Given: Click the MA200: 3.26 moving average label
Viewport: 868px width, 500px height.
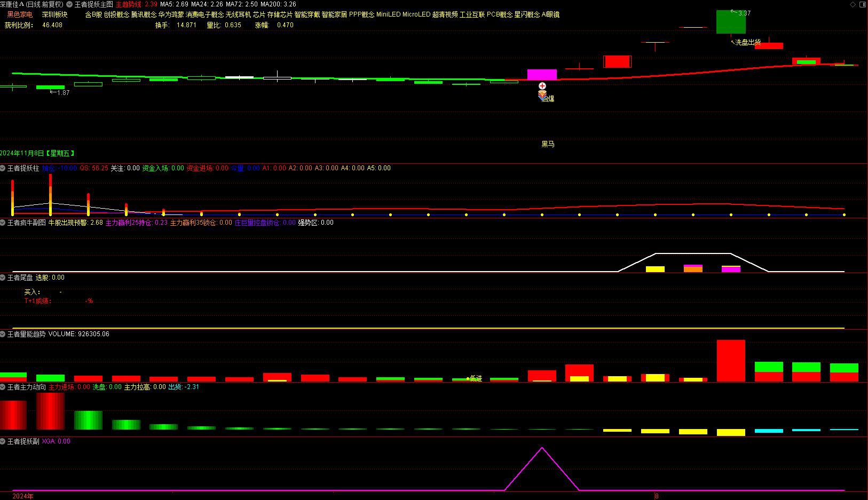Looking at the screenshot, I should coord(278,4).
